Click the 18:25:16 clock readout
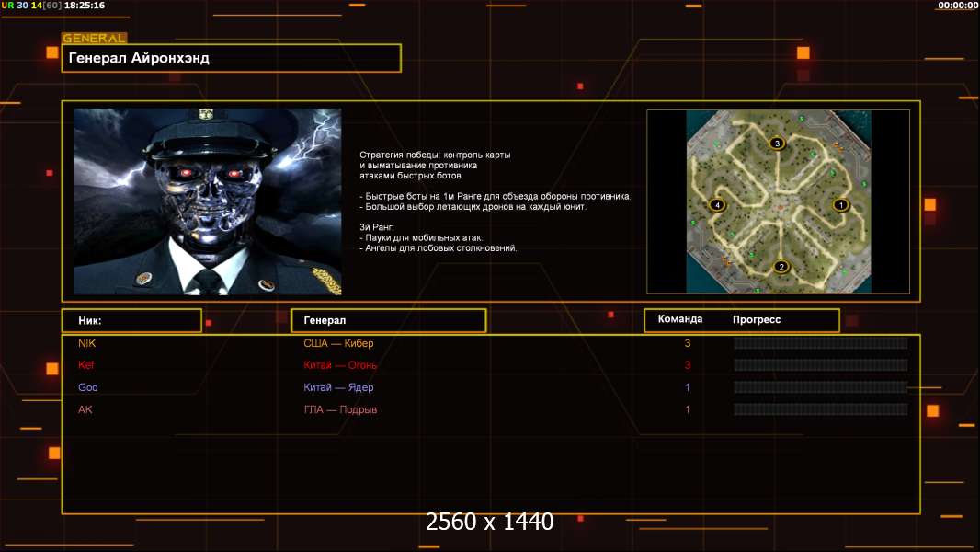Screen dimensions: 980x552 (85, 5)
